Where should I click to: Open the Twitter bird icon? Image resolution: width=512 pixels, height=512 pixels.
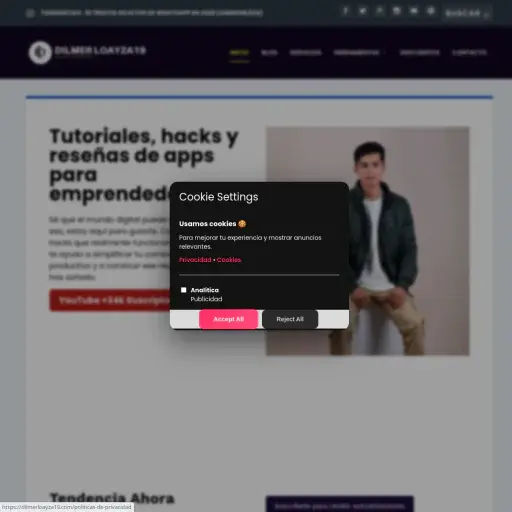point(363,11)
